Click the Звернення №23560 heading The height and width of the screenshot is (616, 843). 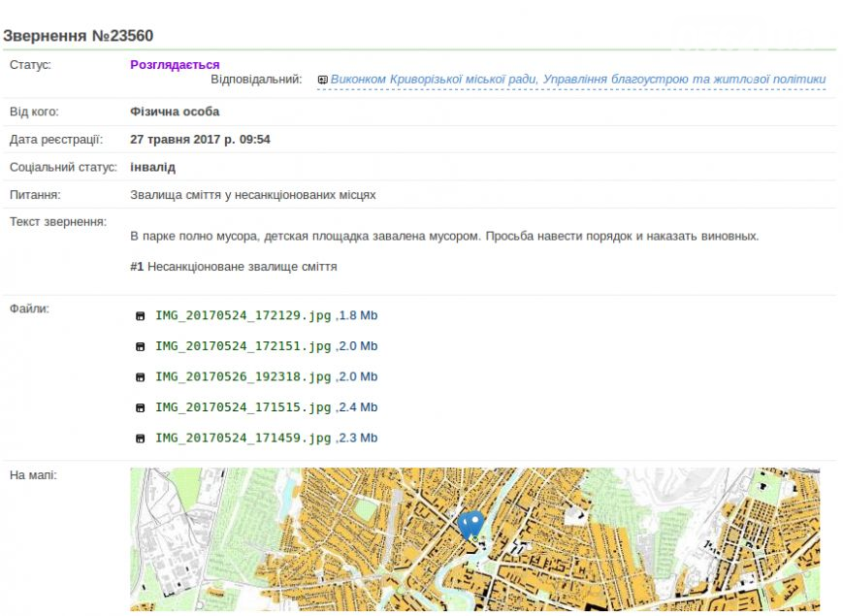coord(79,36)
